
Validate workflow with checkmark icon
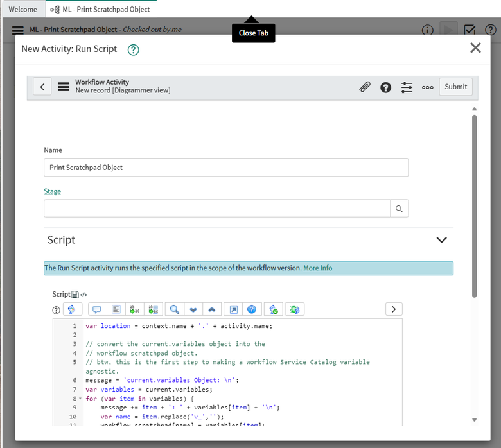(x=470, y=30)
